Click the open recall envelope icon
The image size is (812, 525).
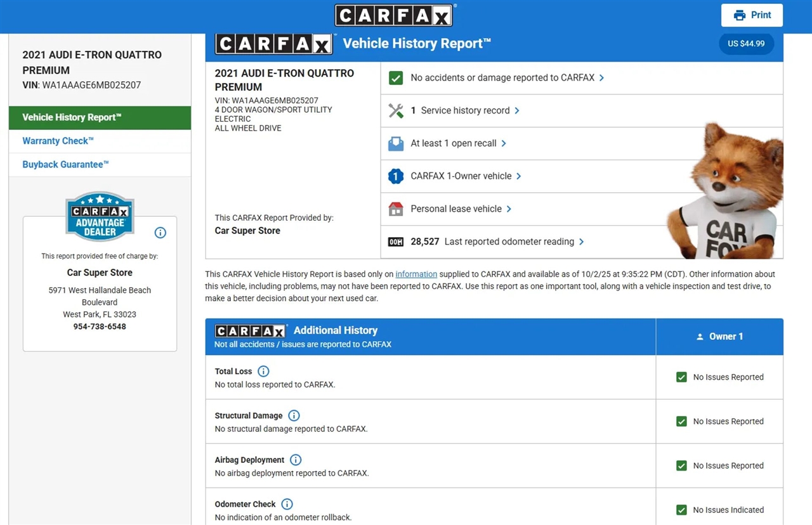396,144
